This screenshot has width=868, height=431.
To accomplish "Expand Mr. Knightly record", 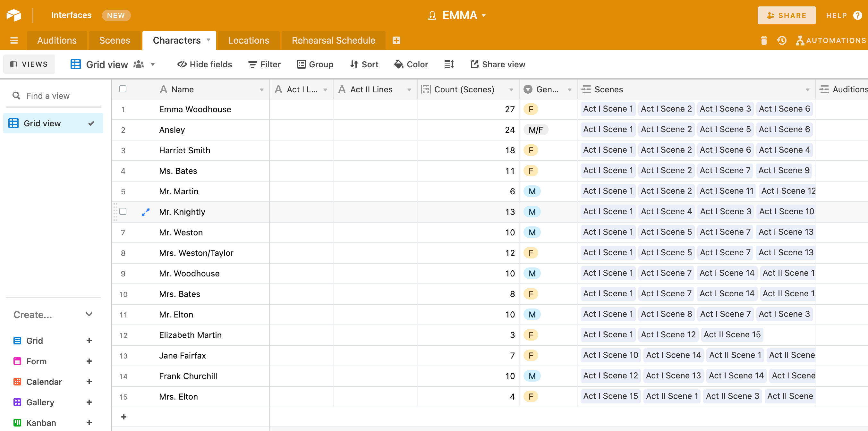I will click(x=146, y=212).
